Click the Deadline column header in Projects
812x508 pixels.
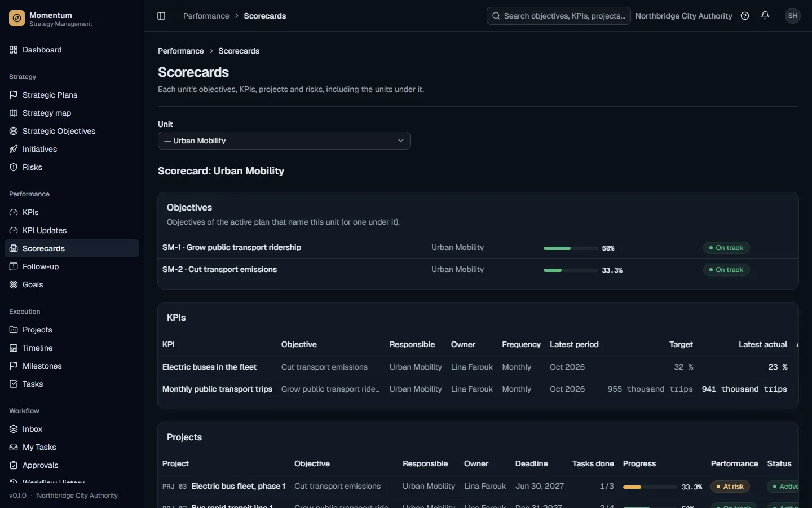pos(531,463)
